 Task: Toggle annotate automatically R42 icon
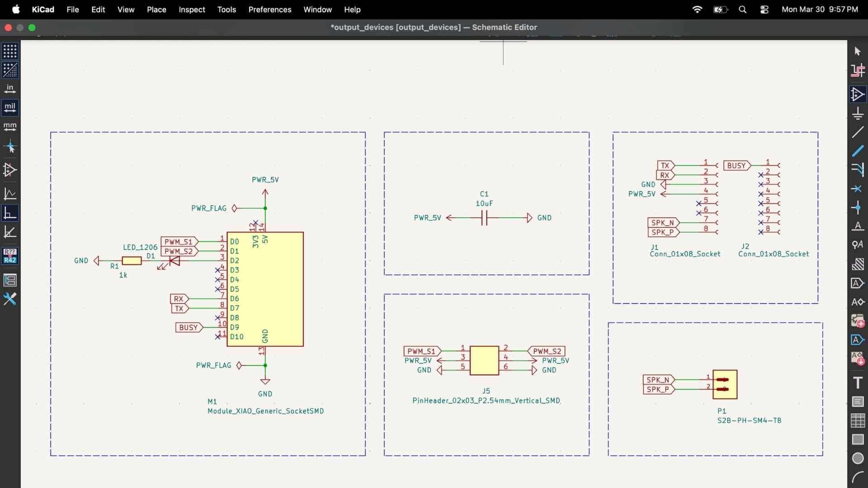tap(10, 256)
